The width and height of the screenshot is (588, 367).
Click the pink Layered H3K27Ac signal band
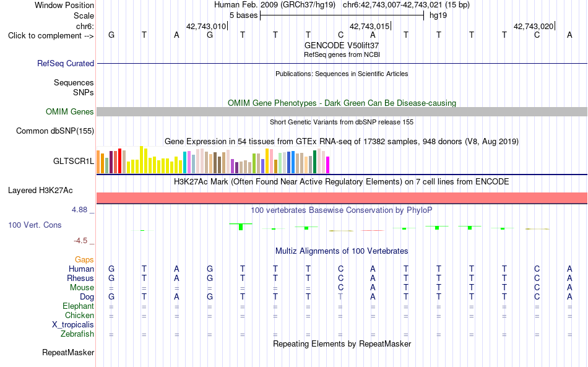pyautogui.click(x=342, y=198)
